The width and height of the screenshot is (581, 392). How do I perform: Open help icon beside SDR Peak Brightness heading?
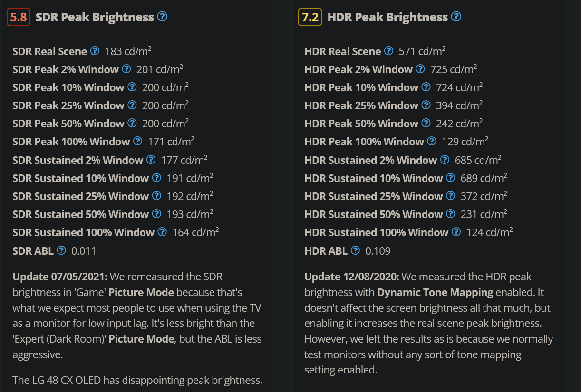[x=162, y=17]
